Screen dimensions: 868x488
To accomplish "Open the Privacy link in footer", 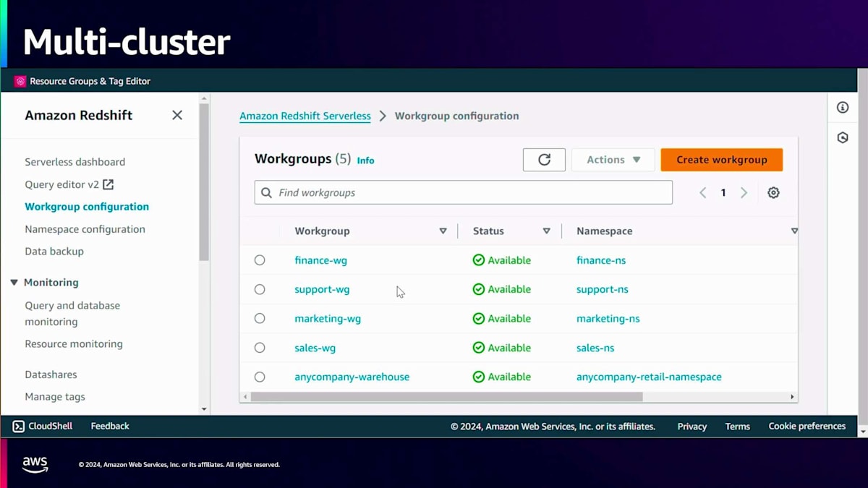I will point(692,427).
